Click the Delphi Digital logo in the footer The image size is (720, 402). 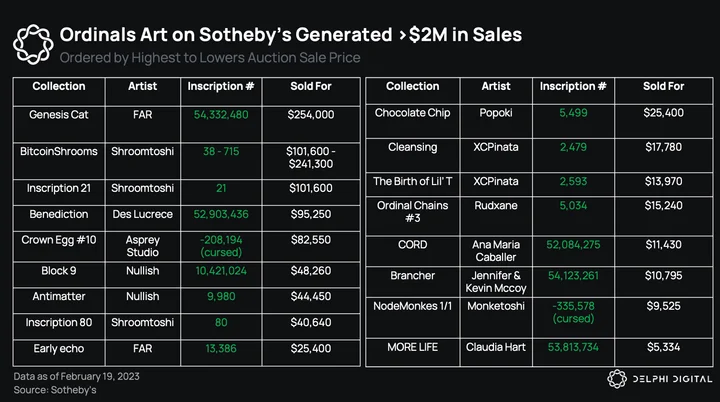click(x=659, y=379)
